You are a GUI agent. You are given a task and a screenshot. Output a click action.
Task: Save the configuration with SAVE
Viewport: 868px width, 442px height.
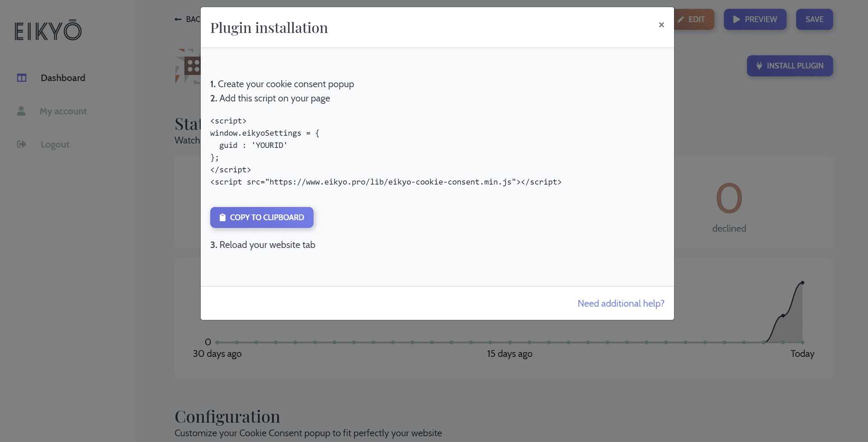point(814,19)
